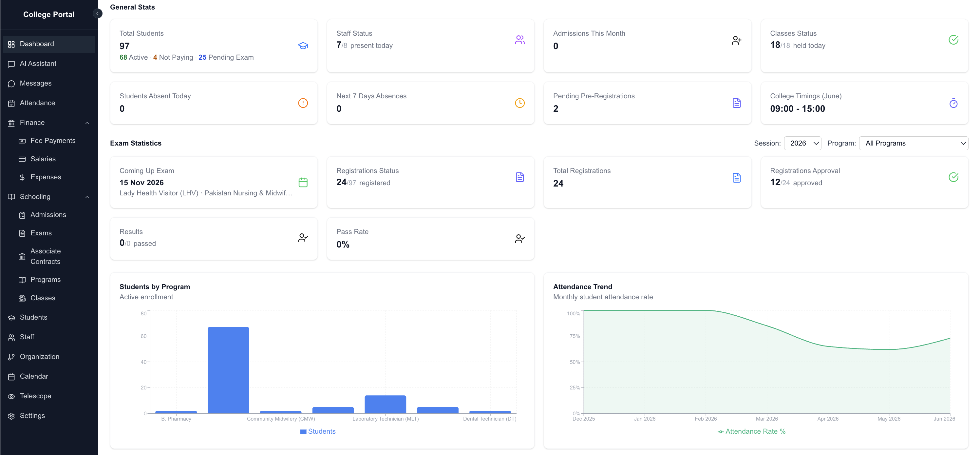The width and height of the screenshot is (980, 455).
Task: Click the Schooling book icon
Action: 11,197
